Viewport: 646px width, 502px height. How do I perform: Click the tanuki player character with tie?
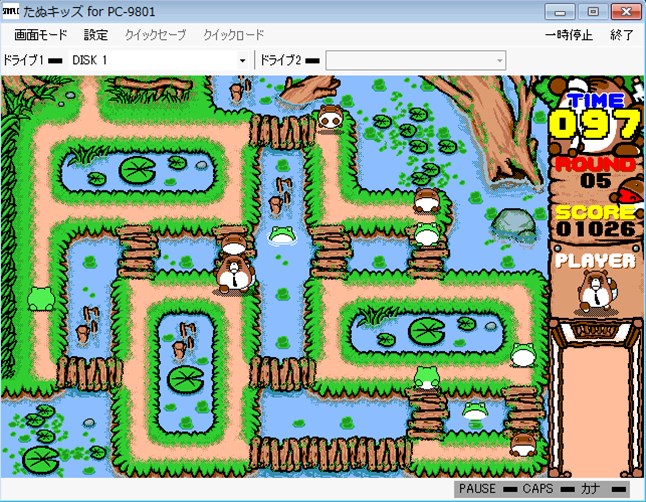[x=234, y=275]
